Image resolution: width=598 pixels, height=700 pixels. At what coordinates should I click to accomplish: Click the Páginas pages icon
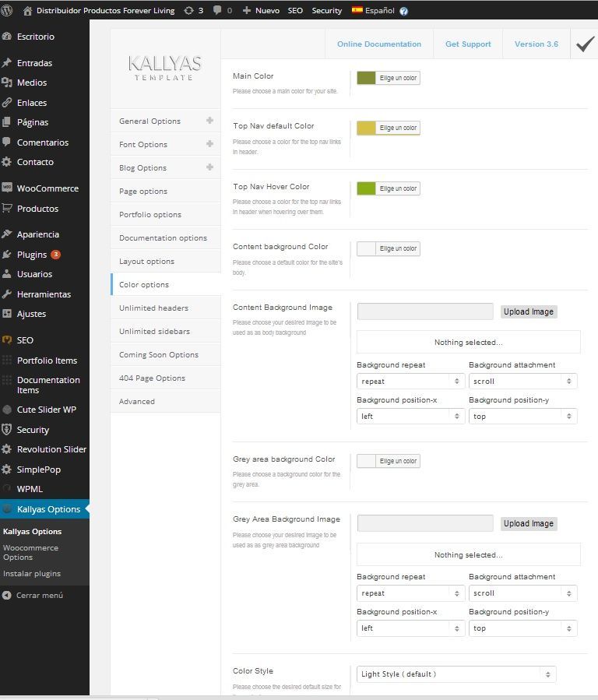7,122
